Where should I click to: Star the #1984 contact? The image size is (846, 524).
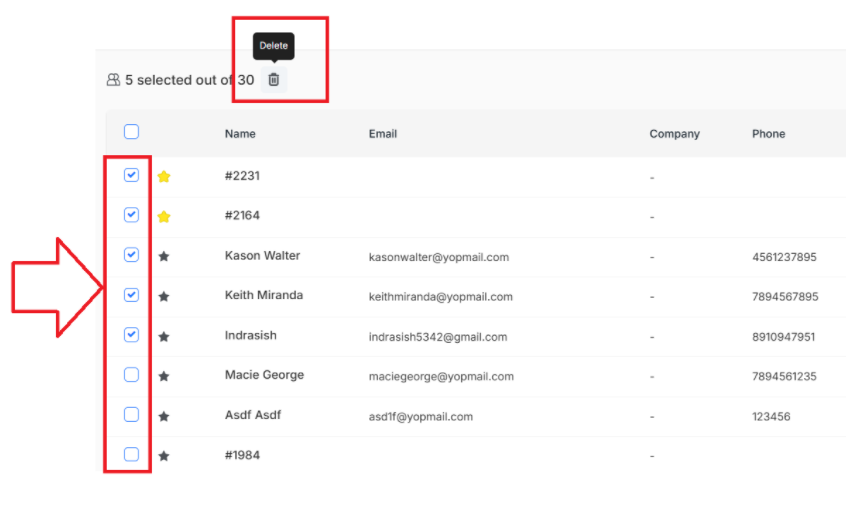tap(164, 456)
